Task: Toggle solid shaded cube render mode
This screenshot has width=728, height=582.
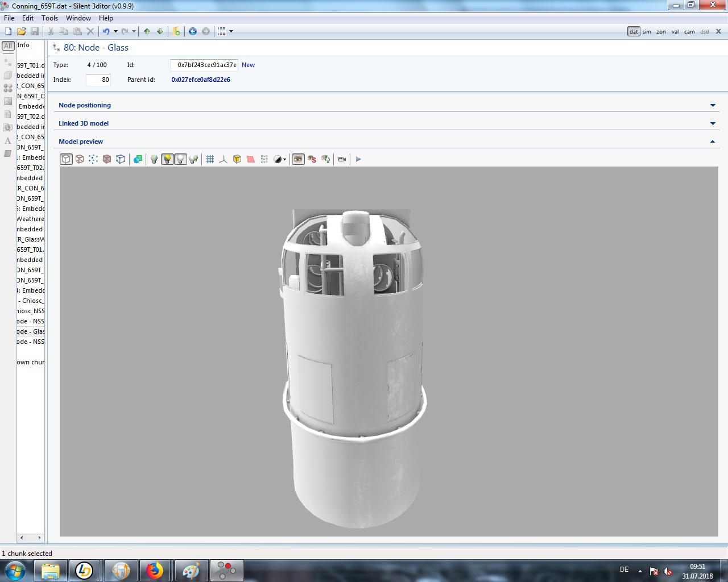Action: (66, 159)
